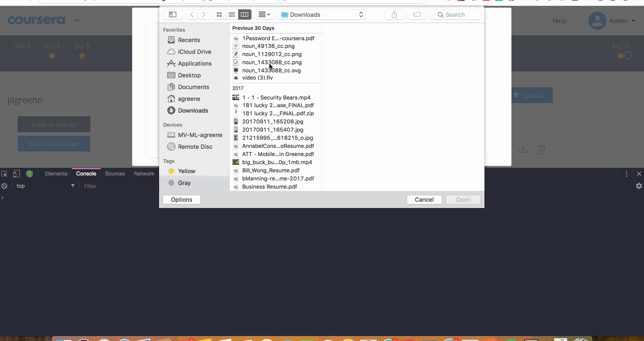Select column view mode

tap(244, 14)
